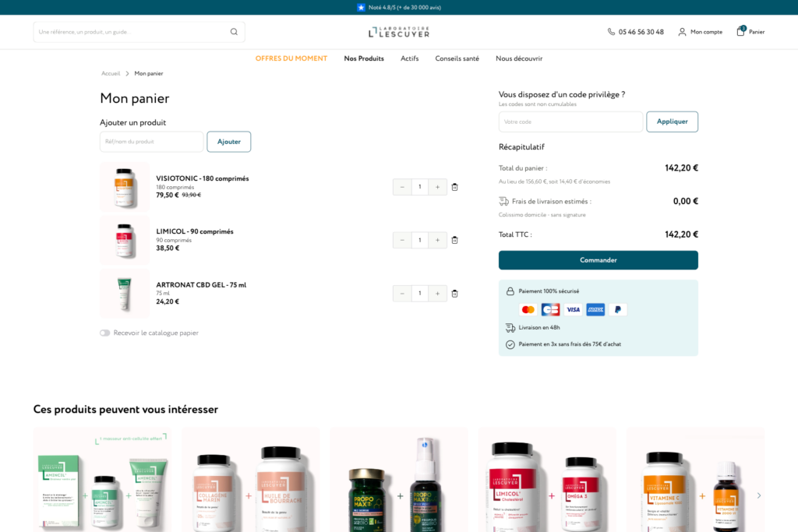
Task: Click the Commander button
Action: [598, 260]
